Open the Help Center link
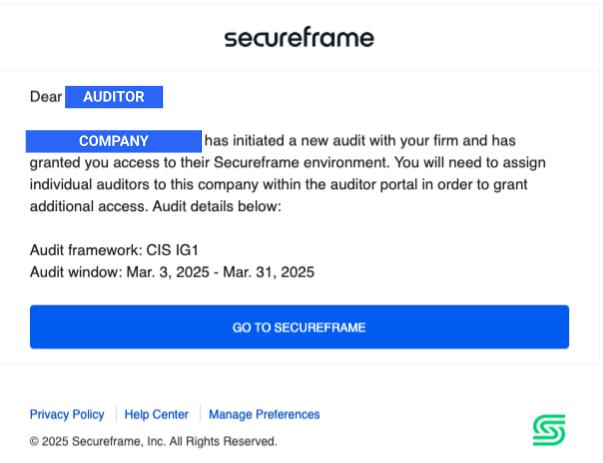603x463 pixels. tap(156, 414)
